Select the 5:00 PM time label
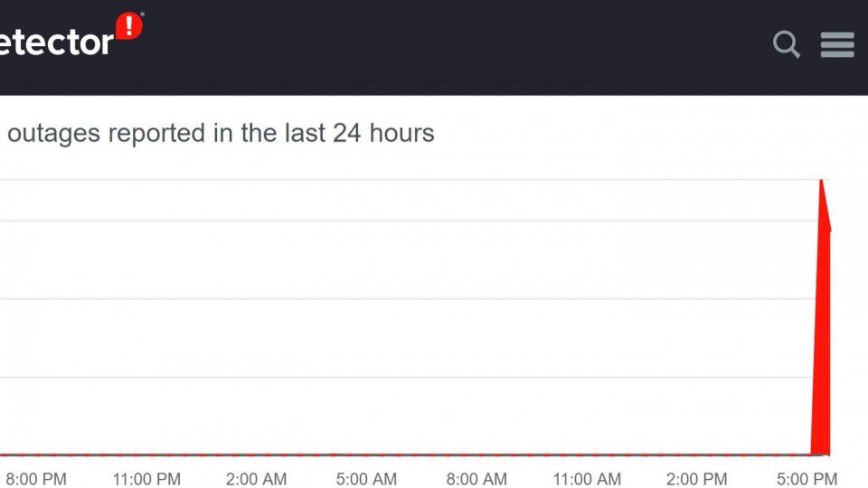 [x=807, y=479]
